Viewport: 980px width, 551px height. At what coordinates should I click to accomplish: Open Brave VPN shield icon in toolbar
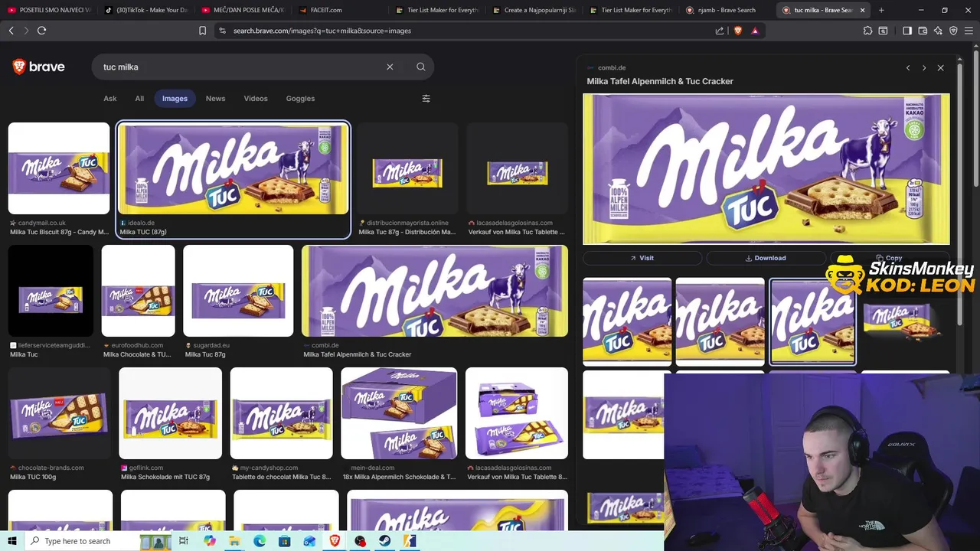click(953, 31)
